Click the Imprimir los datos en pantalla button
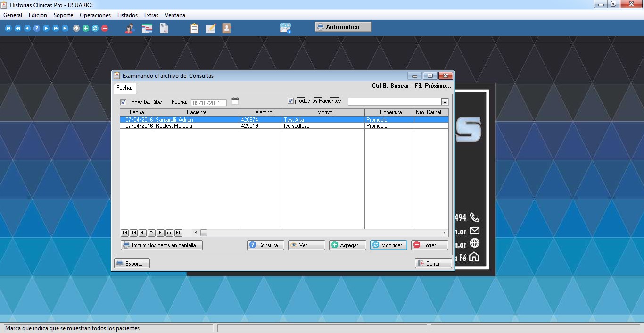Screen dimensions: 644x333 (162, 245)
